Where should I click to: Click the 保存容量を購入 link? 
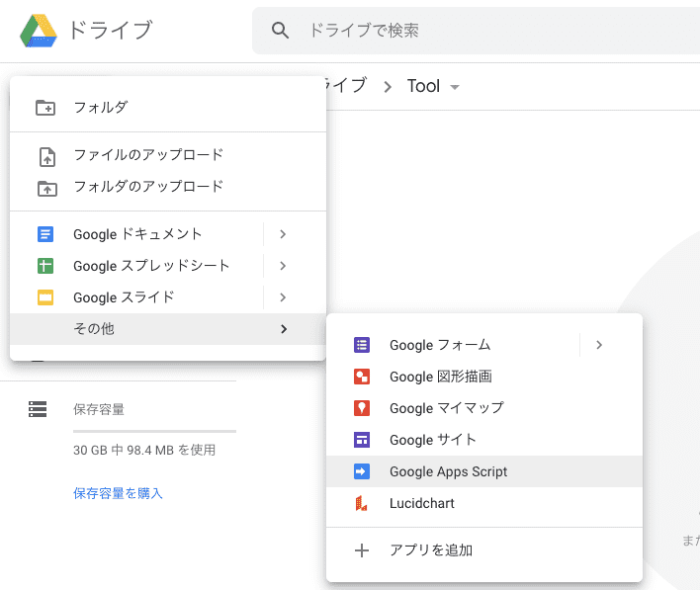(x=118, y=493)
